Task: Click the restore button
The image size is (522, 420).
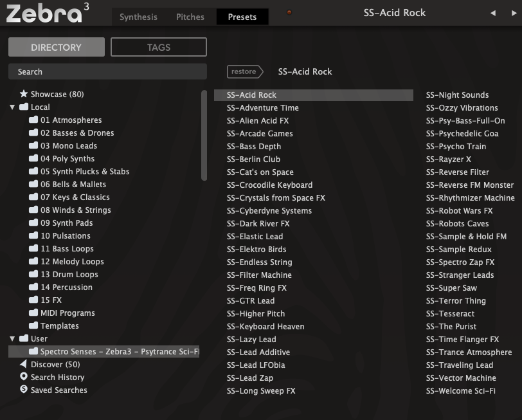Action: (245, 71)
